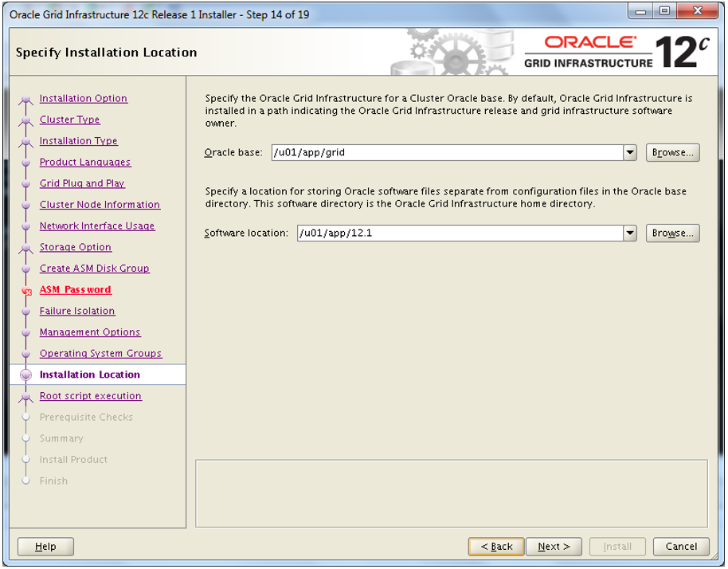Click the Storage Option step marker icon
728x569 pixels.
(x=26, y=249)
